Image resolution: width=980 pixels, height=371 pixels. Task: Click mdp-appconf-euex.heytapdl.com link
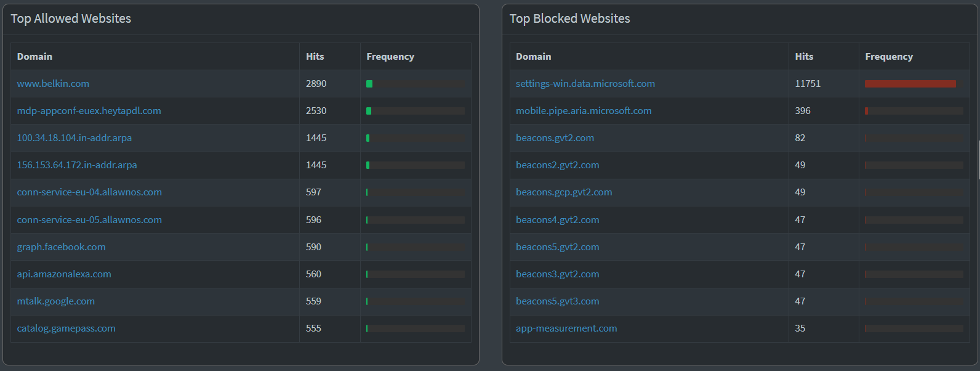click(89, 111)
